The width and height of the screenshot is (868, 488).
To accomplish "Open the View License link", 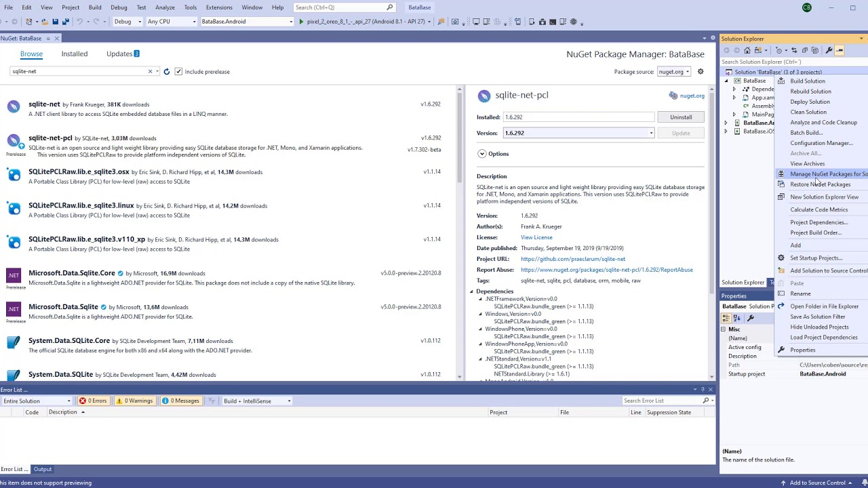I will click(x=536, y=237).
